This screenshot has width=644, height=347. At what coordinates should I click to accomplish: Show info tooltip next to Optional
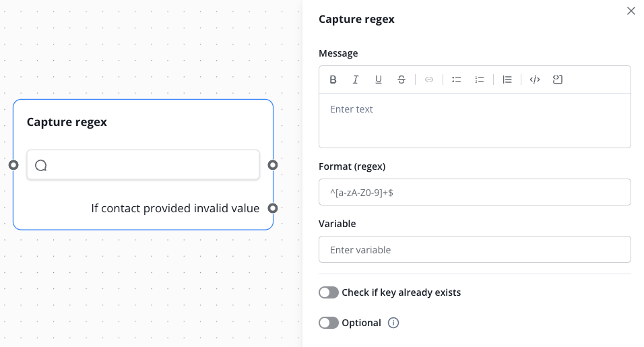click(x=394, y=323)
